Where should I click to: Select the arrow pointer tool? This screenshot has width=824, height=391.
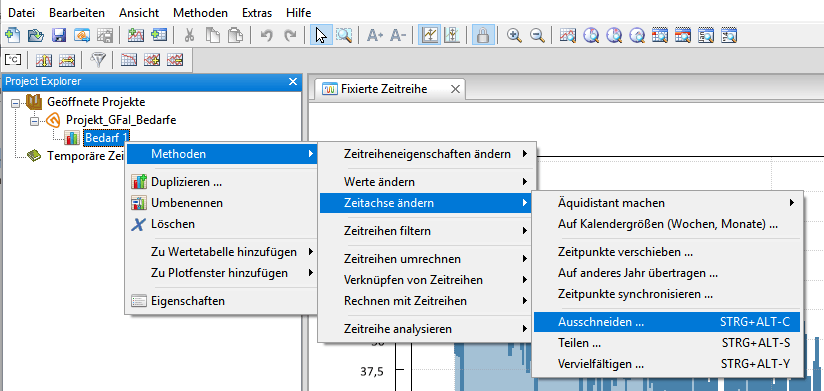(x=321, y=35)
